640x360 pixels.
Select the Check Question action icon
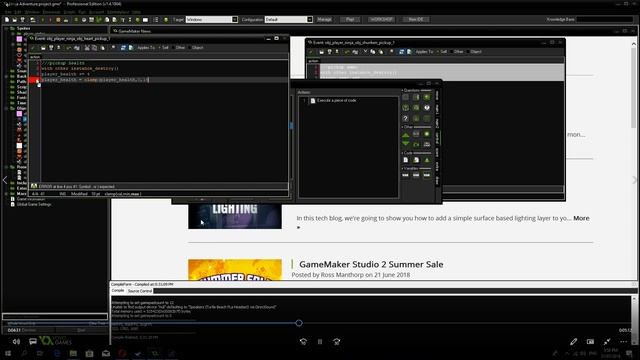pos(427,108)
